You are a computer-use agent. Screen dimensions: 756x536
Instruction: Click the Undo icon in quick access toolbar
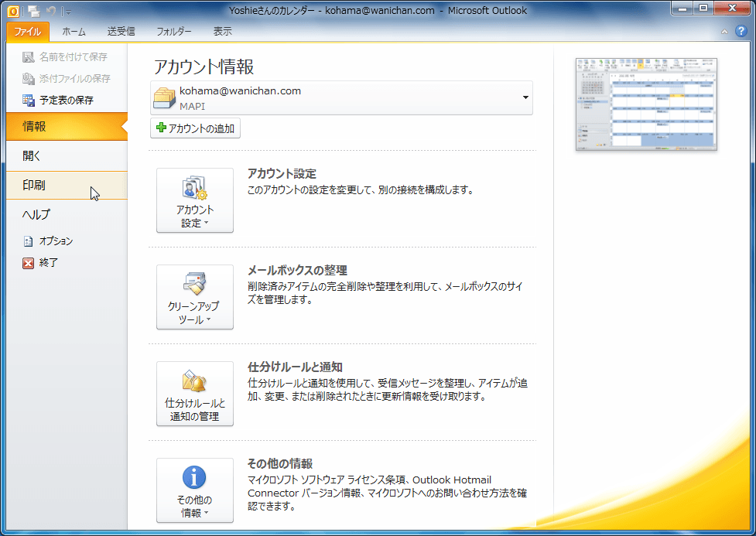click(x=50, y=11)
